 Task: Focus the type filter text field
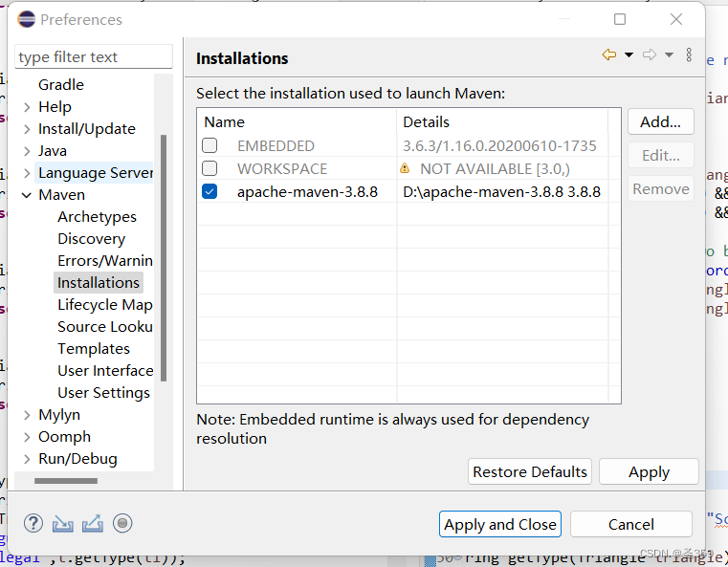[x=94, y=57]
